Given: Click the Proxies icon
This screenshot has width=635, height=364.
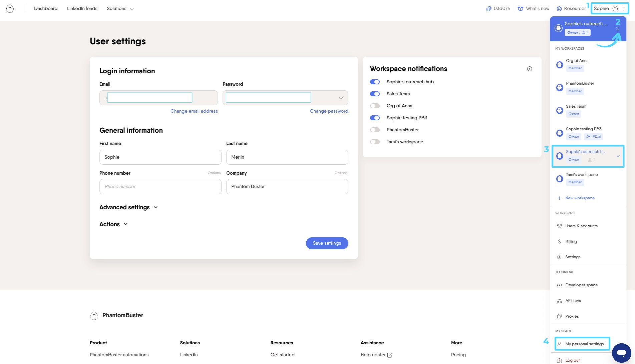Looking at the screenshot, I should 560,316.
